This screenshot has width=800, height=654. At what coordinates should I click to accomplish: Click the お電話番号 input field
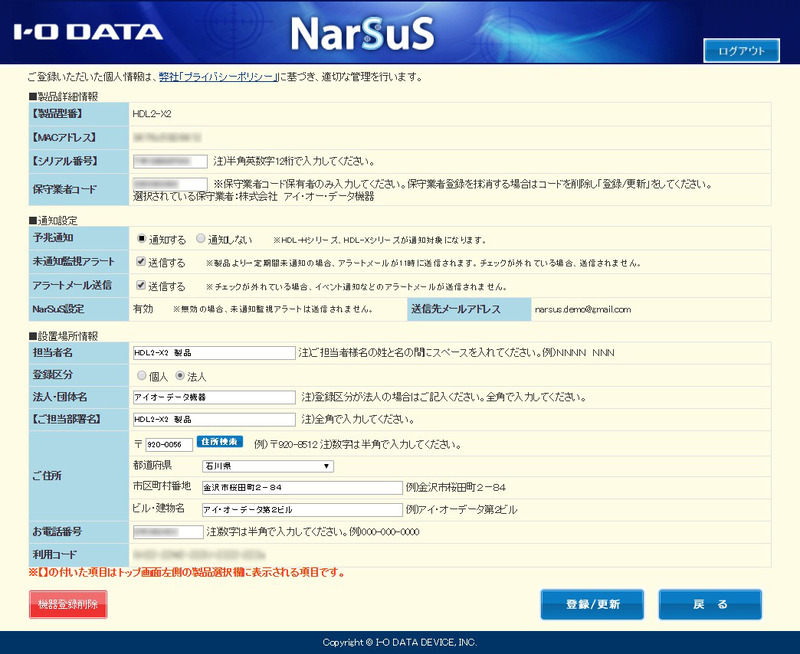pos(168,532)
